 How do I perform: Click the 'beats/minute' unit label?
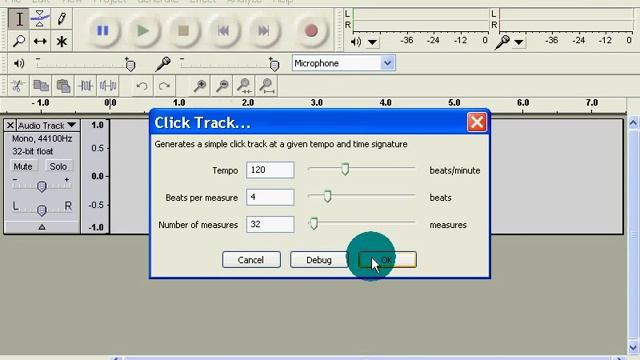[x=455, y=171]
